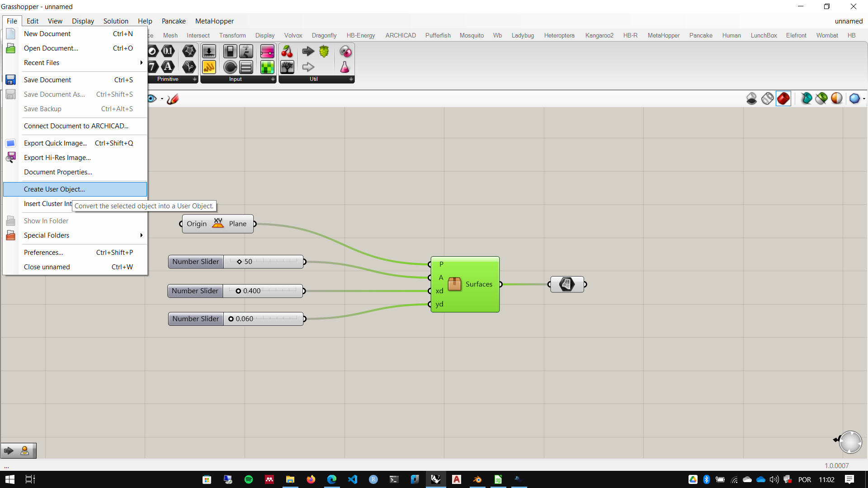The image size is (868, 488).
Task: Disable geometry preview mode
Action: 752,99
